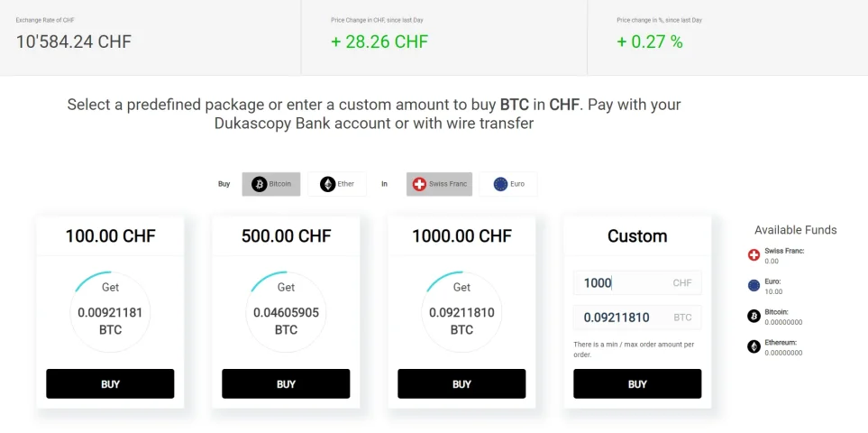The width and height of the screenshot is (868, 433).
Task: Click Swiss Franc flag icon under Available Funds
Action: tap(754, 255)
